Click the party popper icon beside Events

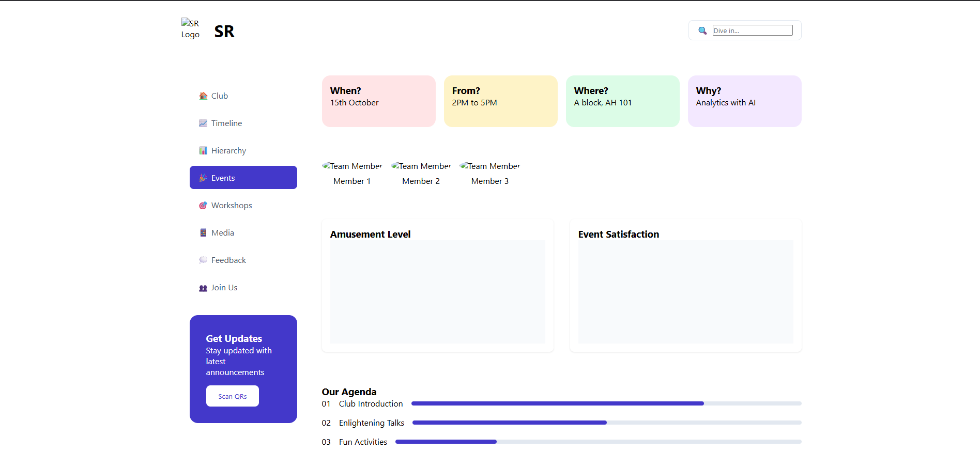pos(203,178)
